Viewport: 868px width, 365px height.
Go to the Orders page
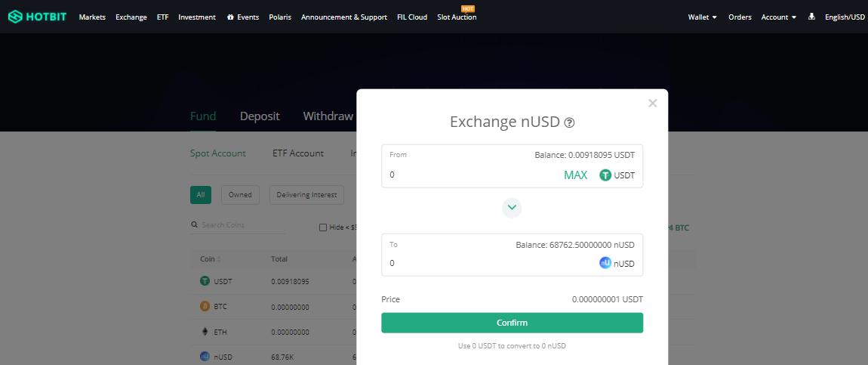[740, 17]
